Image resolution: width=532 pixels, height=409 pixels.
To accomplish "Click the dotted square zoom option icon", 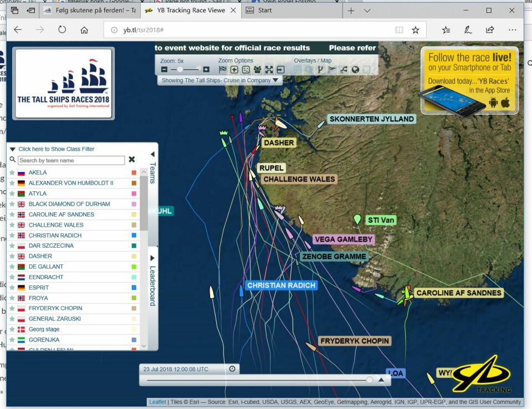I will 246,70.
